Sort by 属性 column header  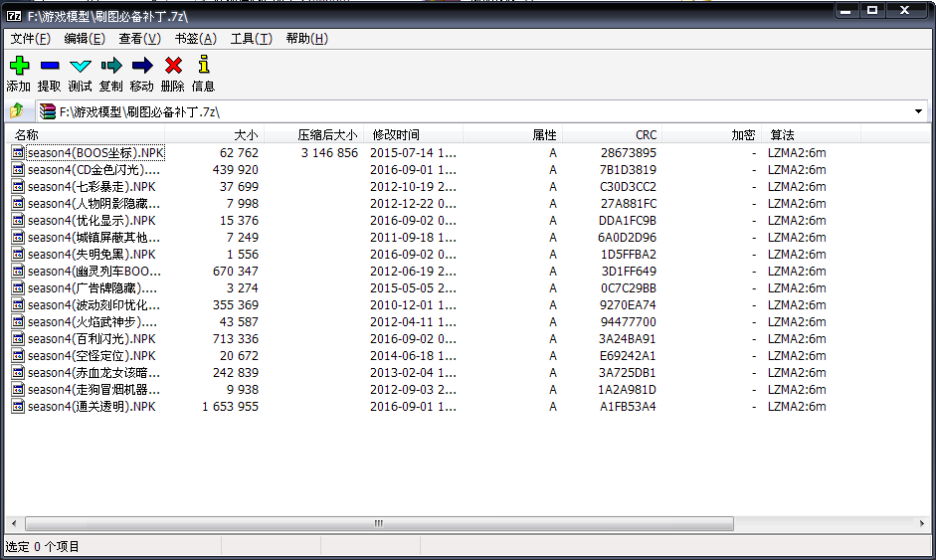[x=513, y=135]
